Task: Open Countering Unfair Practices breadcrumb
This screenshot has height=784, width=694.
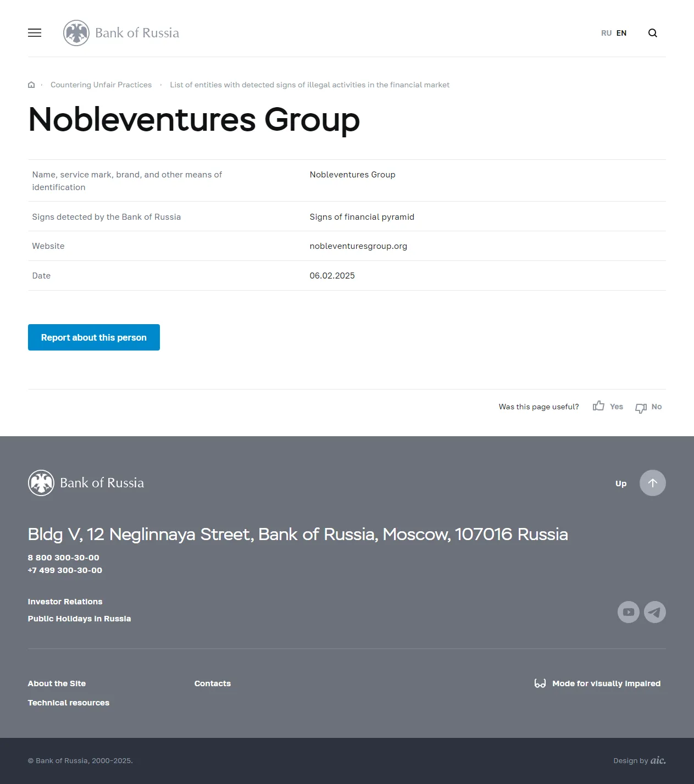Action: [101, 85]
